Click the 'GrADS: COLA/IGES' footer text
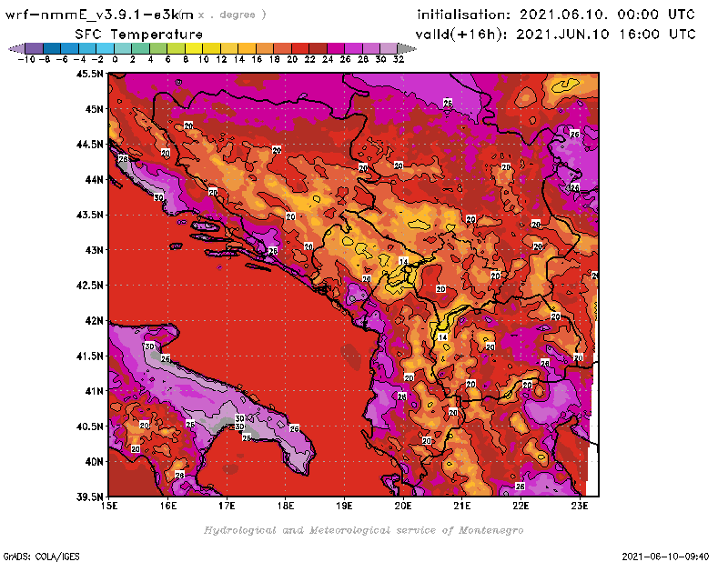Image resolution: width=728 pixels, height=562 pixels. (41, 556)
